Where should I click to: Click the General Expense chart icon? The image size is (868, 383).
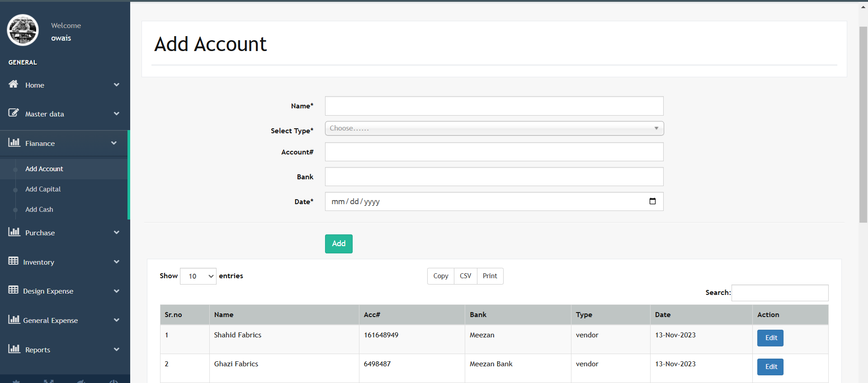tap(14, 319)
